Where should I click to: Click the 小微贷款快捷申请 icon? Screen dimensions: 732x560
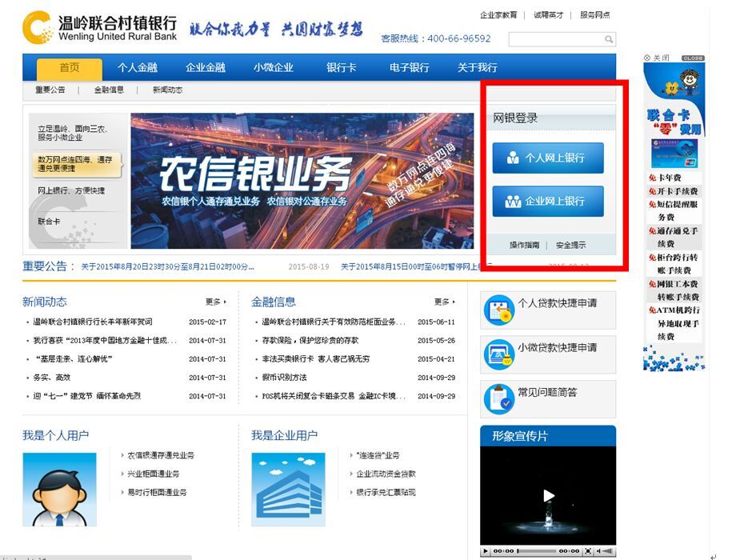click(x=499, y=354)
